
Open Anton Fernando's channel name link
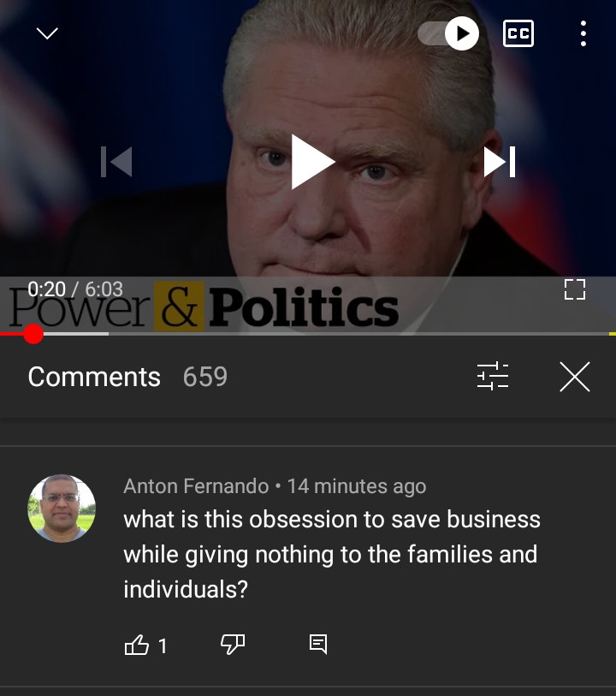tap(196, 486)
